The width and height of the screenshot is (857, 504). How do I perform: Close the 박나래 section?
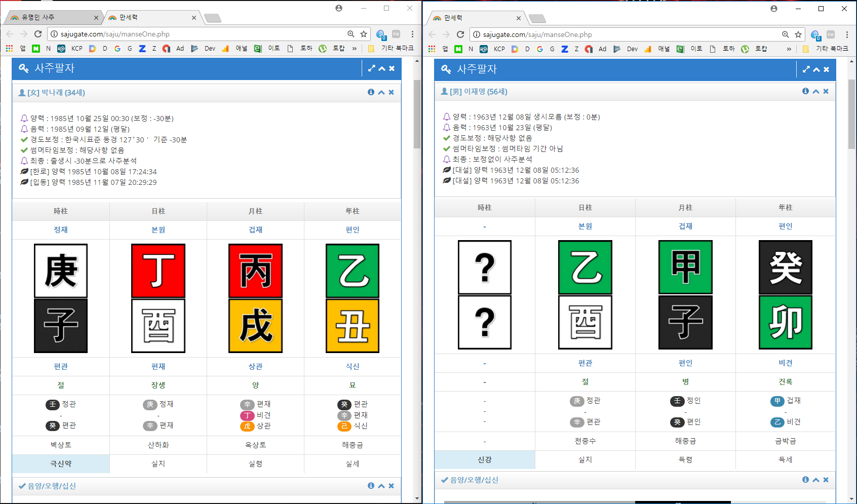coord(391,92)
